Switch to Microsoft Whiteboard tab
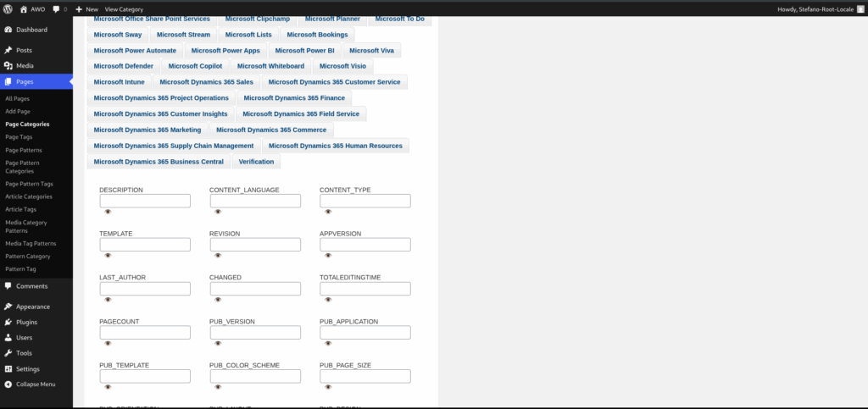This screenshot has height=409, width=868. [270, 66]
